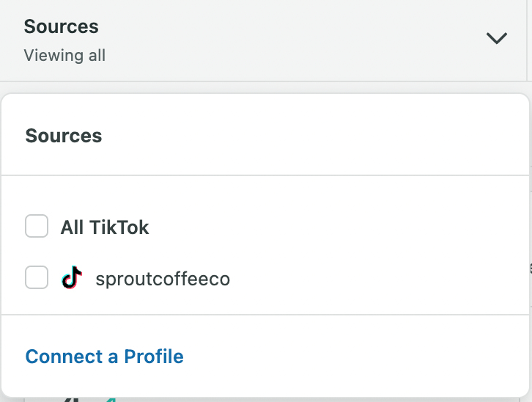Click the 'Viewing all' subtitle text

(64, 55)
